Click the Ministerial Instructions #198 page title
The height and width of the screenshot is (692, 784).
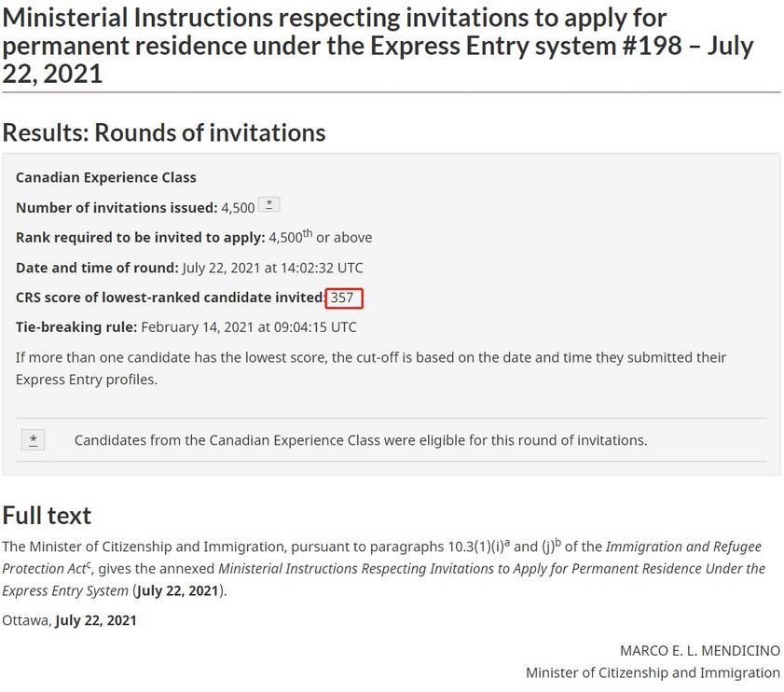378,46
